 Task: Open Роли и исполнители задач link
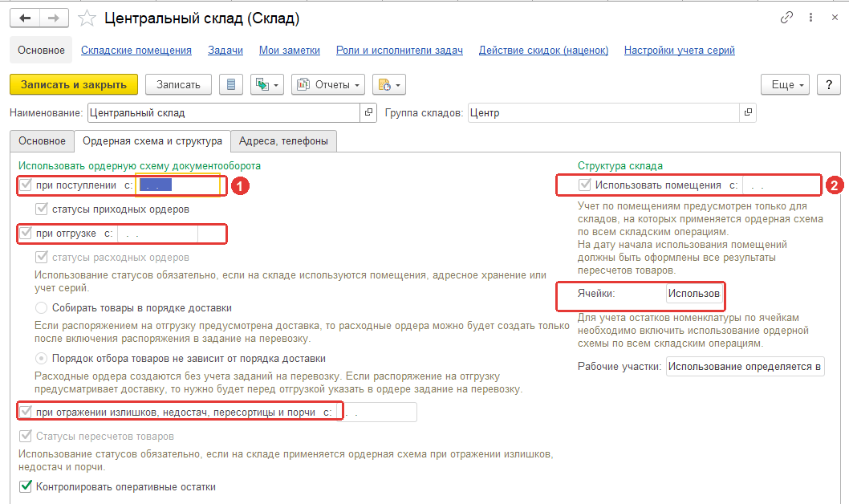(400, 51)
